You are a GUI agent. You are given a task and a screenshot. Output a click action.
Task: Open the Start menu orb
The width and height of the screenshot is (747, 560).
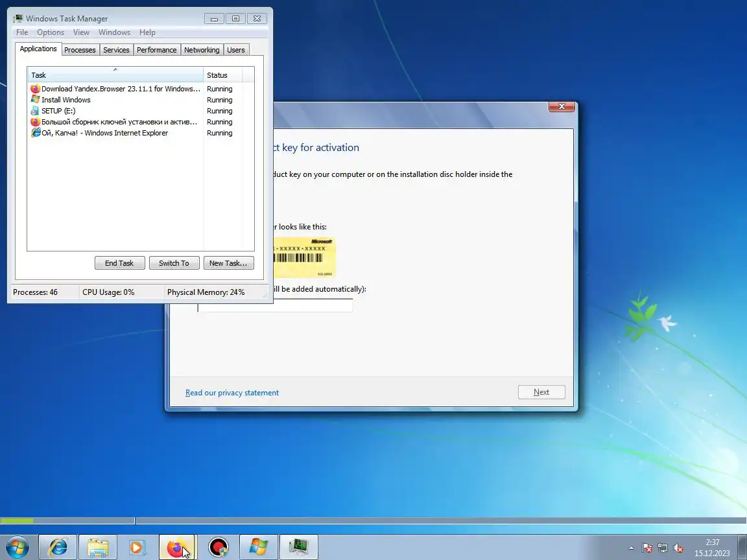click(x=17, y=547)
